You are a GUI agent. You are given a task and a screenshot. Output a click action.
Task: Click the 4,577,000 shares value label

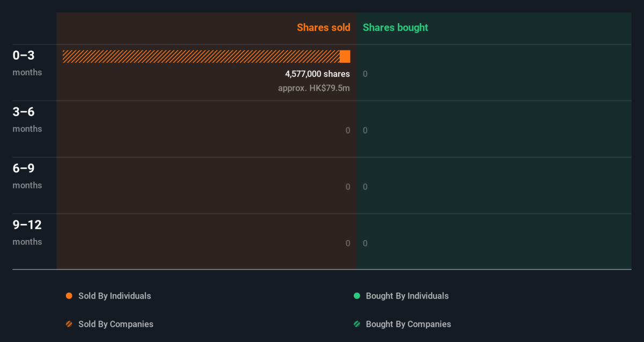pos(317,74)
